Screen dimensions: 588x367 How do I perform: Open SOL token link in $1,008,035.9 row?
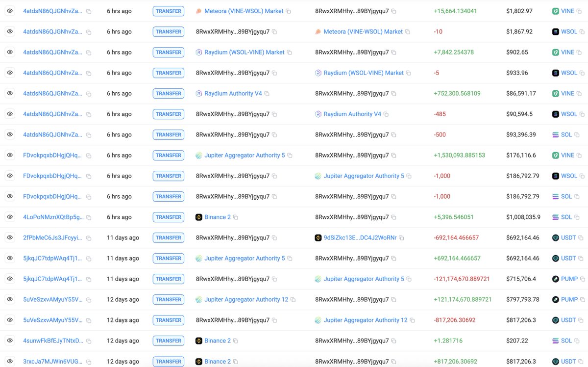pyautogui.click(x=566, y=217)
